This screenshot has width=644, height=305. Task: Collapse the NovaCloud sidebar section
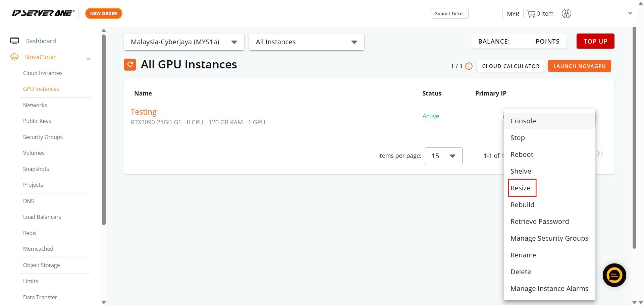pos(88,59)
